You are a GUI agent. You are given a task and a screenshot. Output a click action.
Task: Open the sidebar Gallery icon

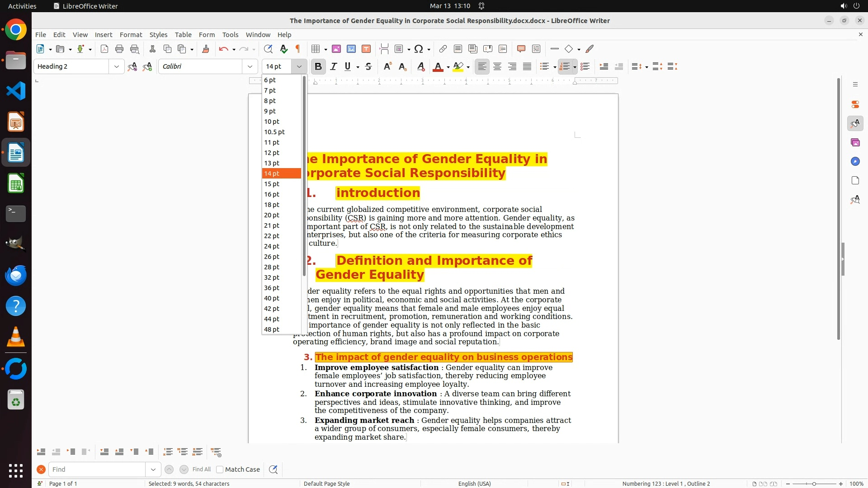pos(855,142)
